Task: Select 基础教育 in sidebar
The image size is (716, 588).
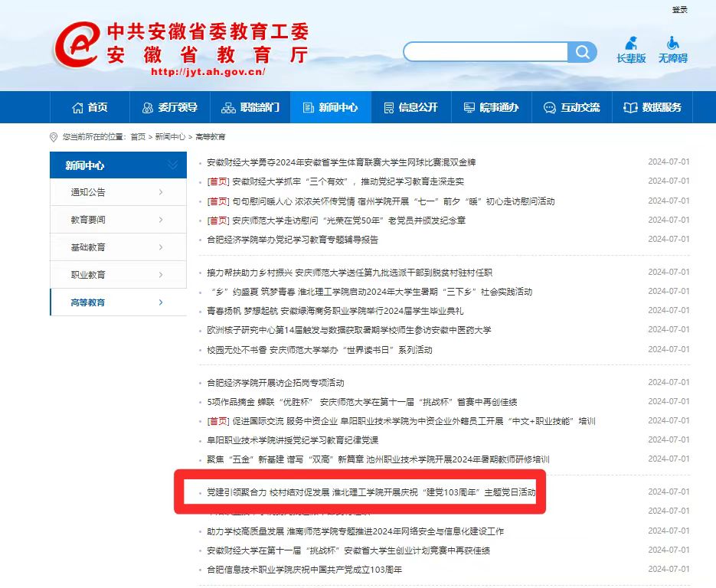Action: pyautogui.click(x=118, y=247)
